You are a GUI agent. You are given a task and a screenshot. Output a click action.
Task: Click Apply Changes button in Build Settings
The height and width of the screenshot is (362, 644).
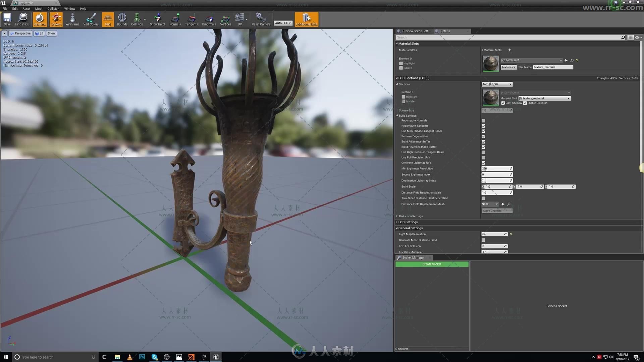(496, 210)
